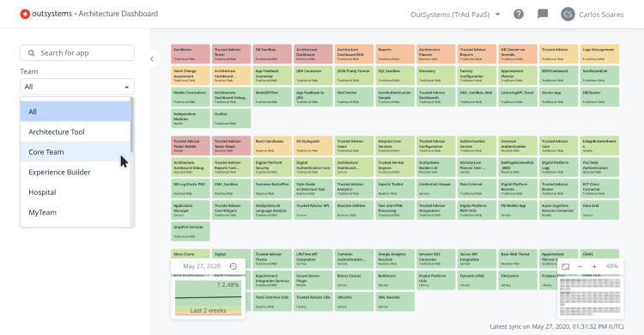
Task: Select MyTeam option
Action: click(x=76, y=212)
